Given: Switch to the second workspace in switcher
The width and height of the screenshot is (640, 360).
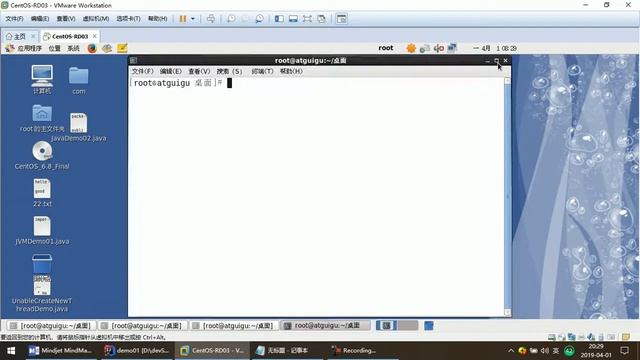Looking at the screenshot, I should tap(408, 326).
